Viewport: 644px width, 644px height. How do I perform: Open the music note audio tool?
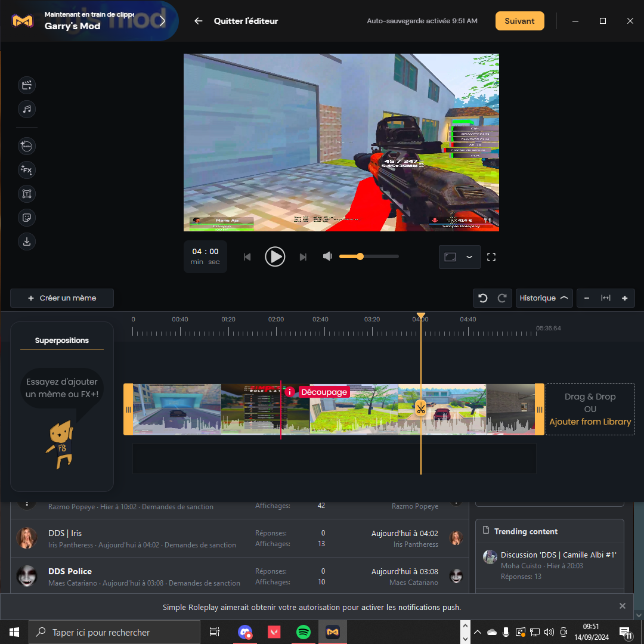[27, 109]
